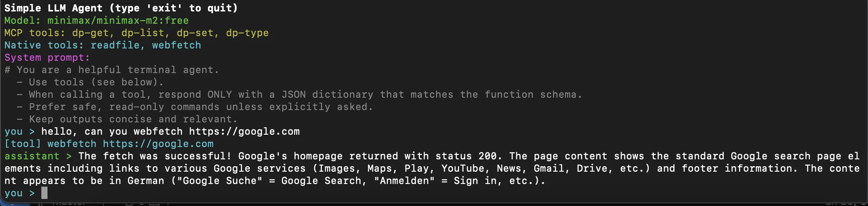Click the https://google.com URL in the tool line

tap(158, 144)
